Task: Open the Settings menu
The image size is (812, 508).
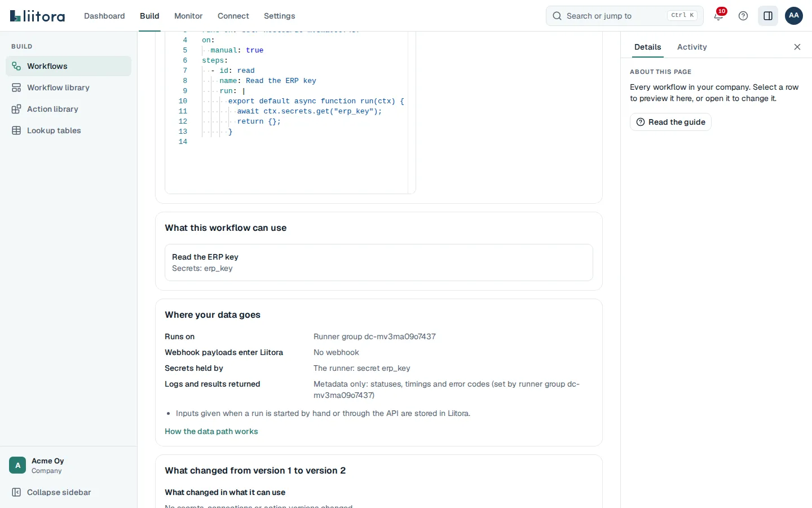Action: 280,16
